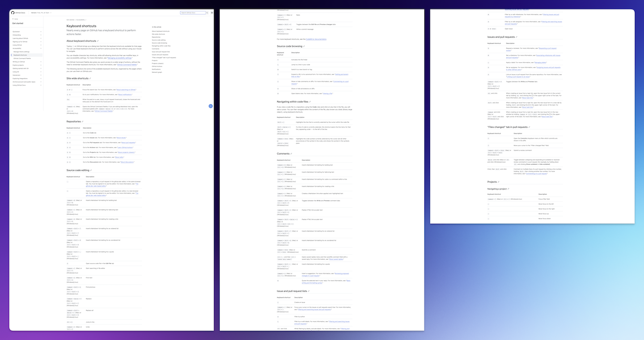Click the GitHub Docs octocat logo
This screenshot has height=340, width=644.
pos(13,13)
